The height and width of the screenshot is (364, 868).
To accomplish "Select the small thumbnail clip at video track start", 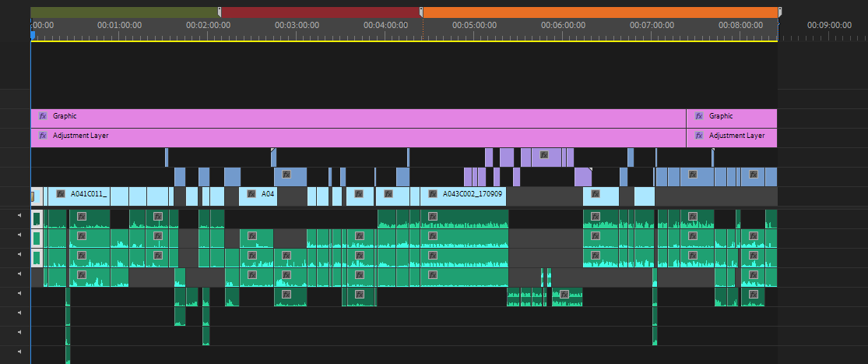I will (x=33, y=196).
